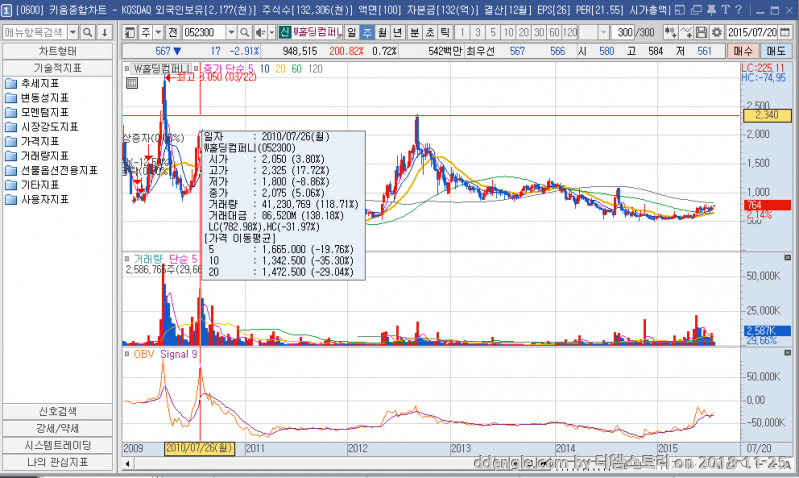Image resolution: width=799 pixels, height=478 pixels.
Task: Click the menu search magnifier icon
Action: [88, 33]
